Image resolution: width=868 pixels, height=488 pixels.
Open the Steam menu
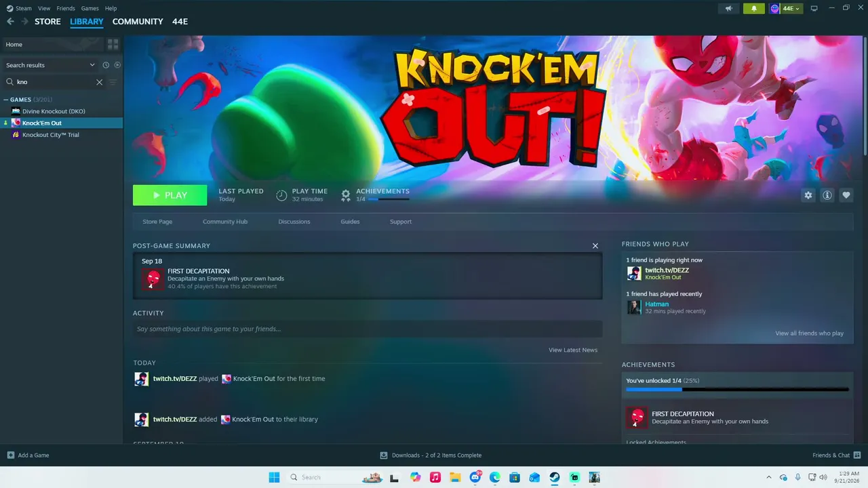click(19, 8)
